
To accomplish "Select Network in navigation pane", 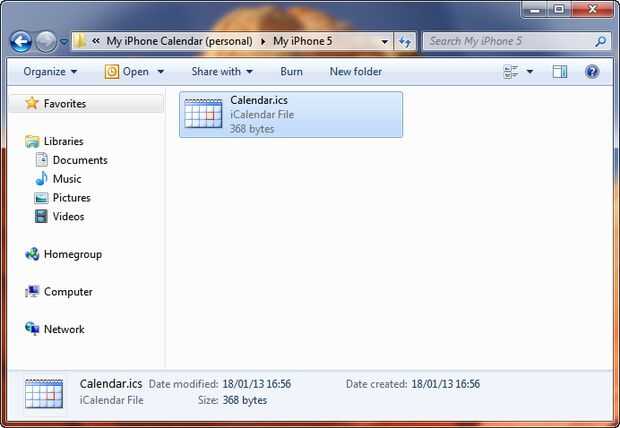I will tap(64, 330).
